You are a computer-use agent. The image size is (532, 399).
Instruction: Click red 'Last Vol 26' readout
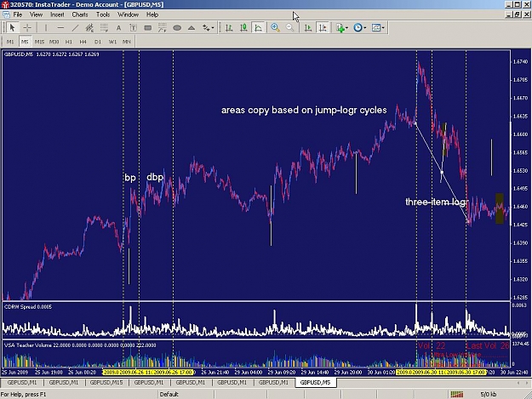click(x=488, y=345)
